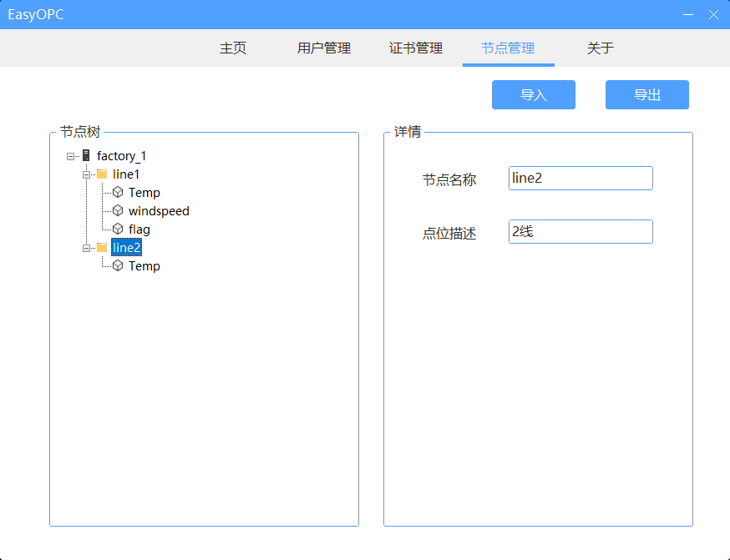Open the 关于 tab

tap(601, 48)
